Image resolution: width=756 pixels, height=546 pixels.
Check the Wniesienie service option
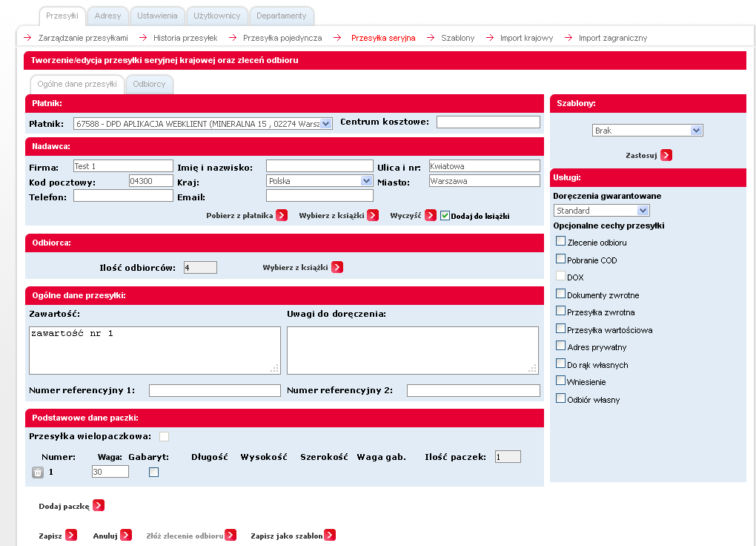tap(560, 381)
